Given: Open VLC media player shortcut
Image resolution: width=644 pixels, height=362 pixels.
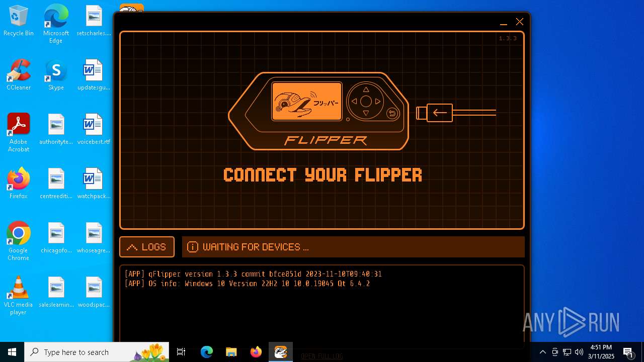Looking at the screenshot, I should pos(19,296).
